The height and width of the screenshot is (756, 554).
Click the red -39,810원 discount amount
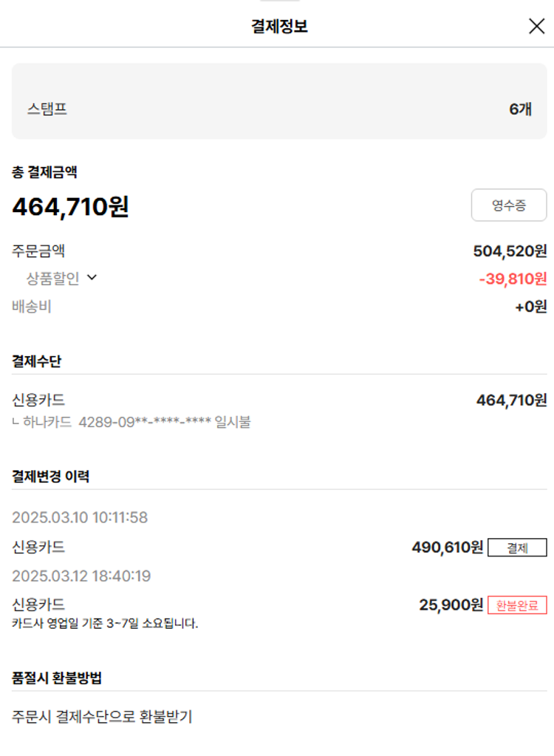click(513, 279)
